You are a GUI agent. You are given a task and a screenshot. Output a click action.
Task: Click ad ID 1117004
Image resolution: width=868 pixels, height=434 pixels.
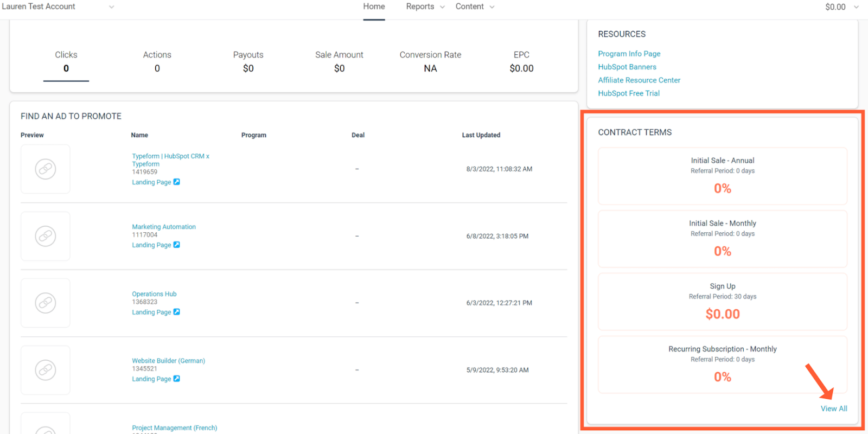coord(144,235)
